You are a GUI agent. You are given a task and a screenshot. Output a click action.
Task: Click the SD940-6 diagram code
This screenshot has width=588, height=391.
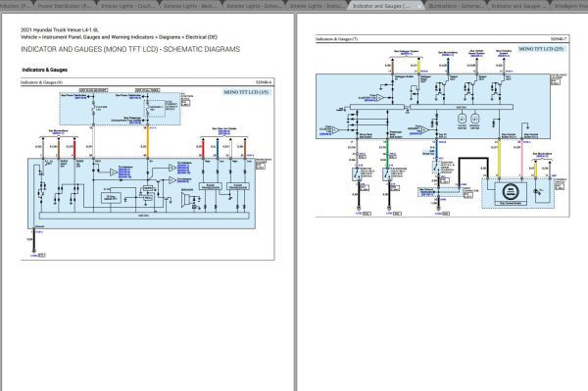pyautogui.click(x=264, y=82)
